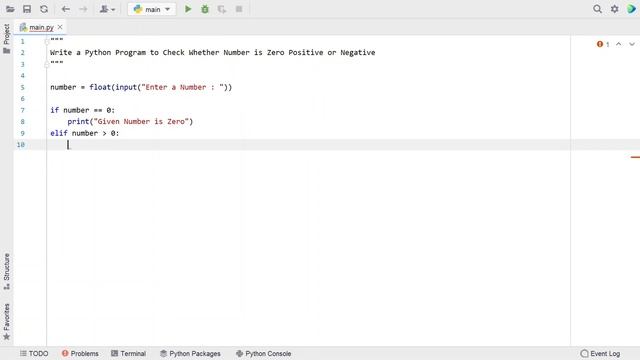Click the stop square icon
The image size is (640, 360).
[x=239, y=9]
